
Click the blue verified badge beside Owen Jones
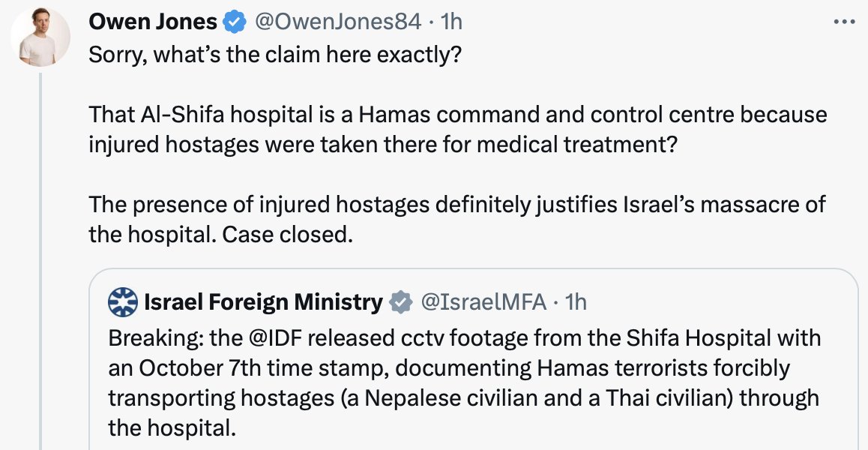coord(235,22)
